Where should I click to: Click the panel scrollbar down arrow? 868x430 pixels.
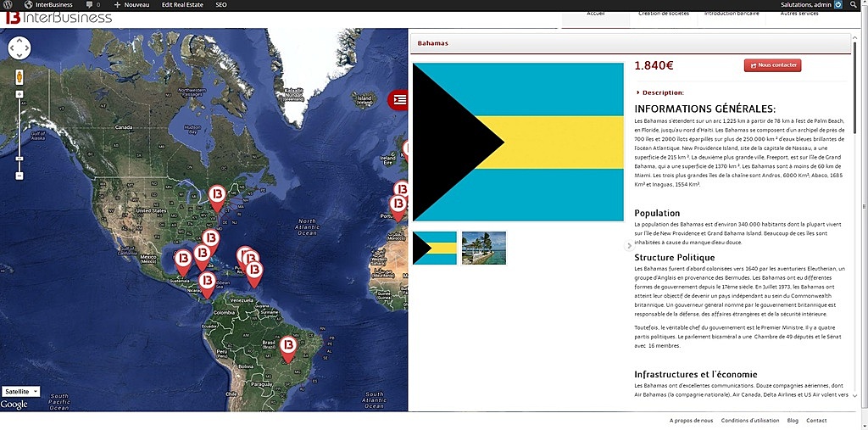pyautogui.click(x=855, y=395)
